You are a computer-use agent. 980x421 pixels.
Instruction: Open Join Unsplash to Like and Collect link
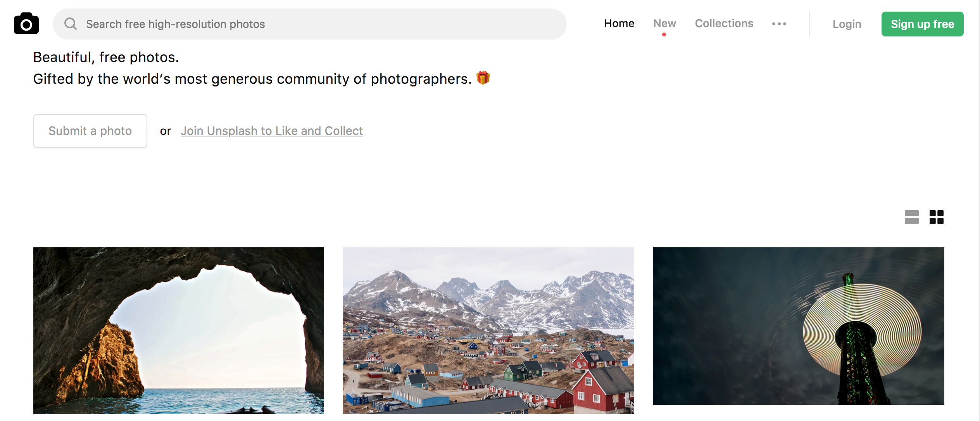pos(272,131)
